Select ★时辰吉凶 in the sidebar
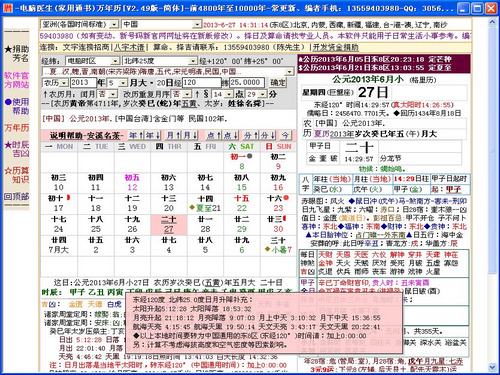 coord(17,149)
